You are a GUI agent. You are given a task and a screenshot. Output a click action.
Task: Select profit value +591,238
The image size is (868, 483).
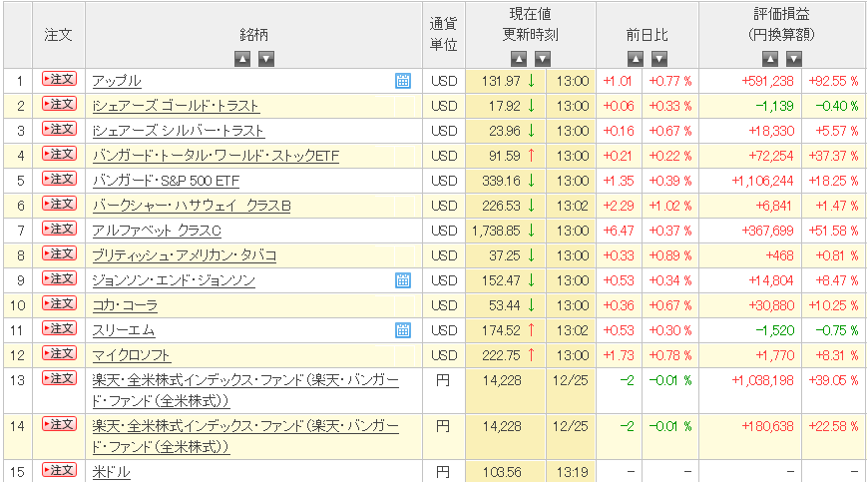[768, 81]
